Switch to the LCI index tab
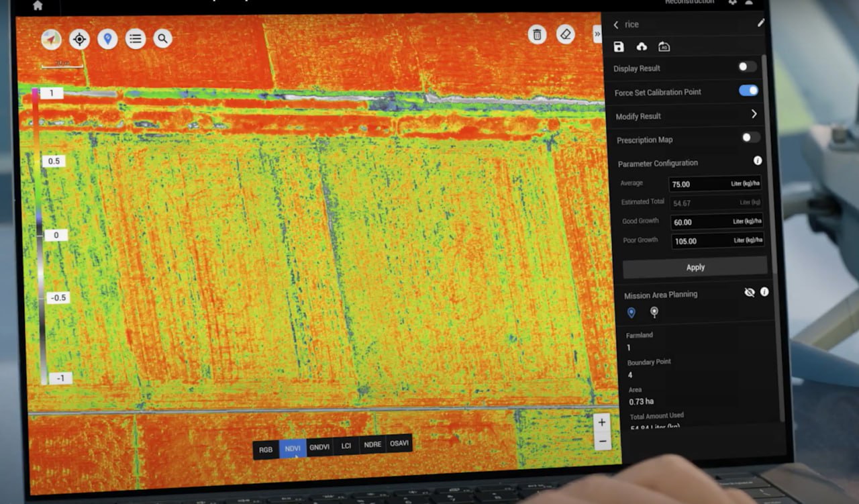This screenshot has height=504, width=859. 346,446
